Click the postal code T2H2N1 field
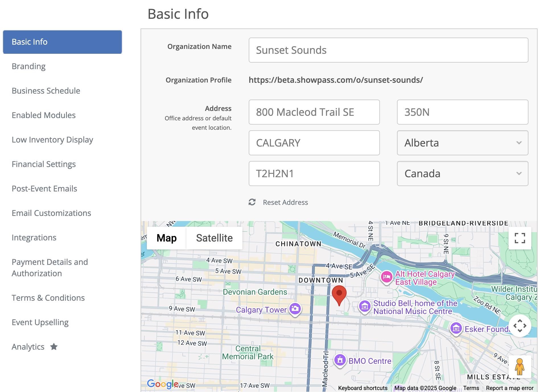The height and width of the screenshot is (392, 539). (x=314, y=174)
